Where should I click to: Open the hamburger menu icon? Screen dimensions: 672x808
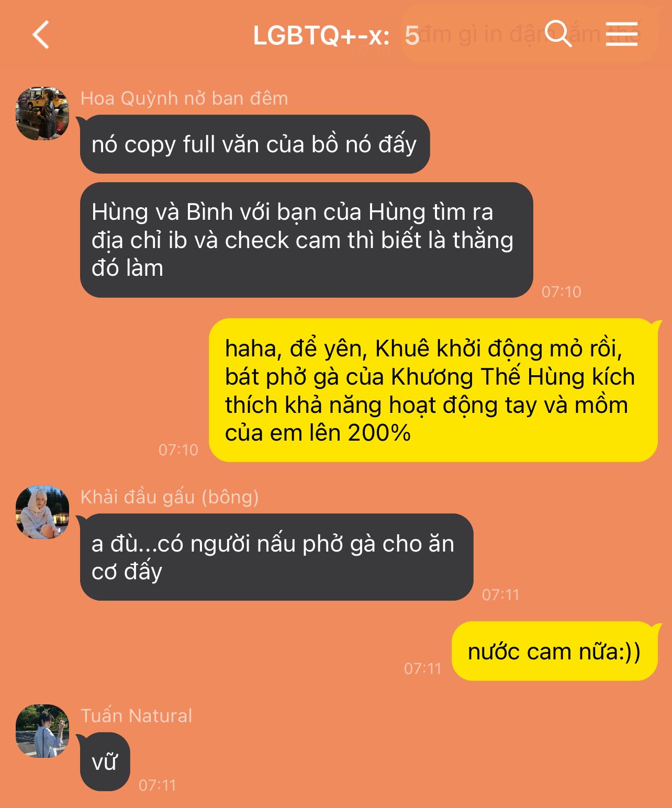pos(622,34)
